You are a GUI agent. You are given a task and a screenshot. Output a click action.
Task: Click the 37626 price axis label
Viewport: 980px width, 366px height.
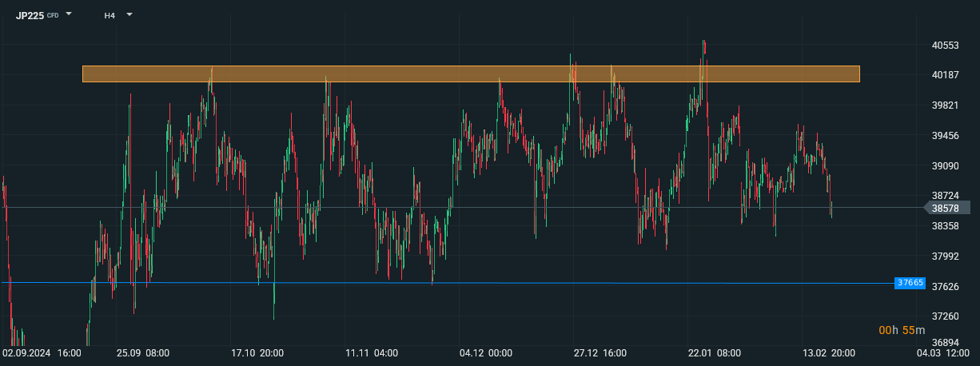946,287
